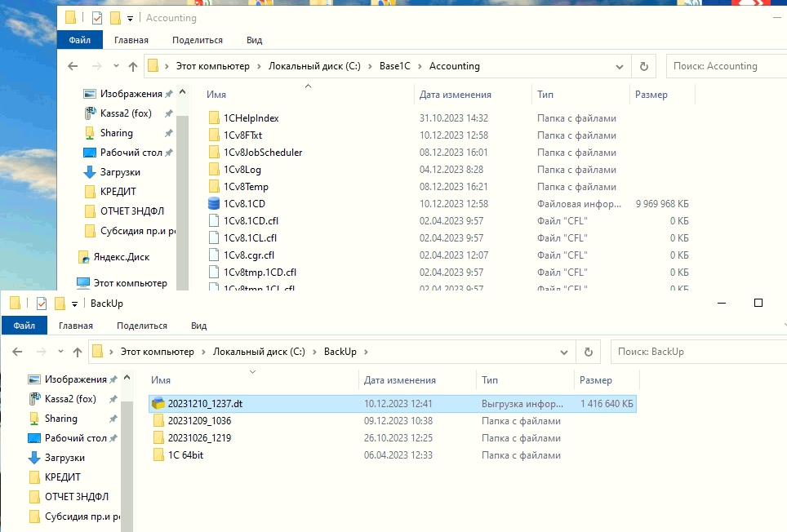The height and width of the screenshot is (532, 787).
Task: Click back arrow in Accounting window
Action: [73, 67]
